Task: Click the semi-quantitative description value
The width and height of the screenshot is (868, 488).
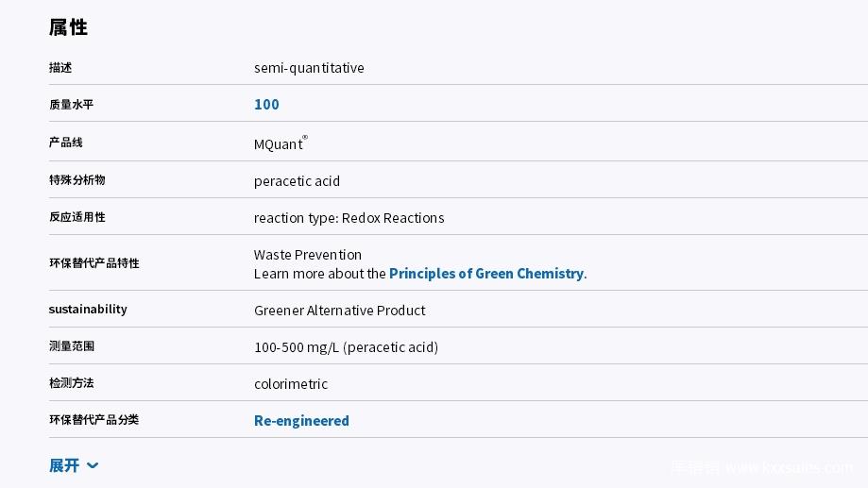Action: pyautogui.click(x=309, y=68)
